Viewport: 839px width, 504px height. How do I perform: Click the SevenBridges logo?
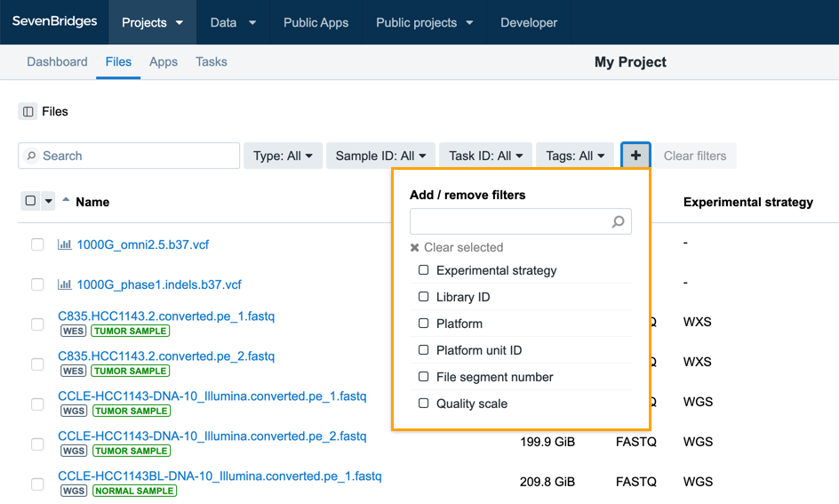54,22
